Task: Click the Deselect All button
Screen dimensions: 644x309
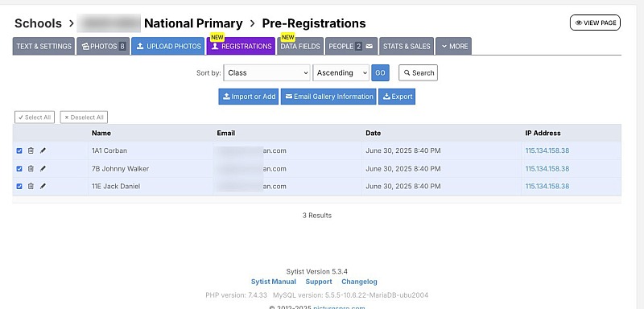Action: pyautogui.click(x=84, y=117)
